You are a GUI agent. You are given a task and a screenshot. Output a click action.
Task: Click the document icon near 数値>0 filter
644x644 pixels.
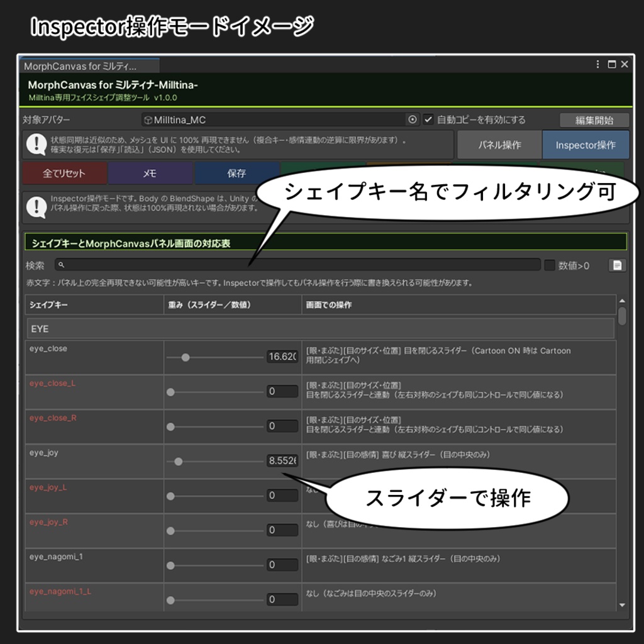tap(617, 265)
